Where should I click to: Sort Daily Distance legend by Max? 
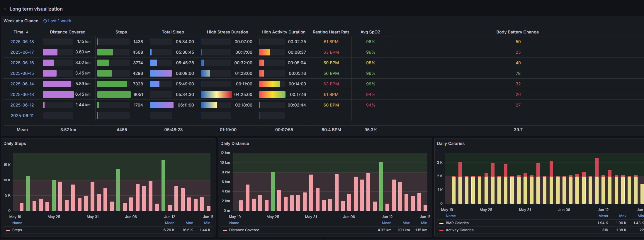[x=406, y=223]
